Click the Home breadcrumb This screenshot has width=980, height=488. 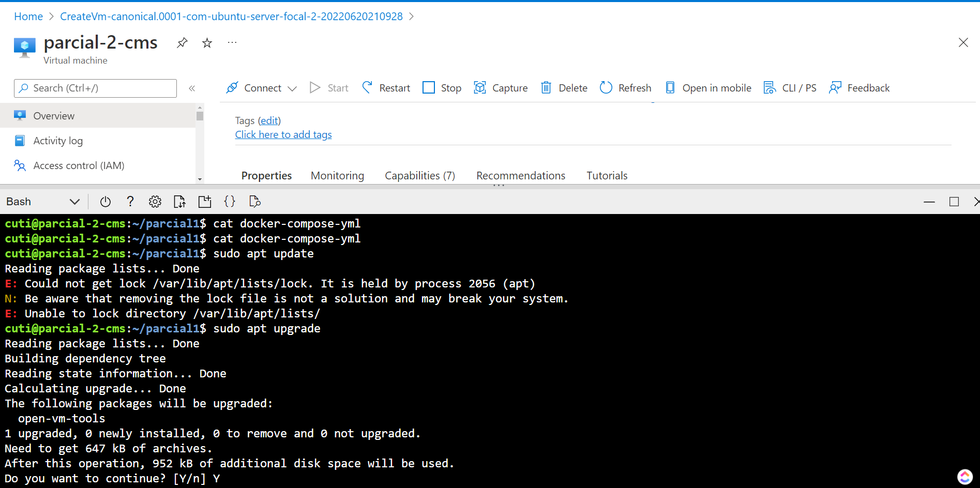[28, 17]
